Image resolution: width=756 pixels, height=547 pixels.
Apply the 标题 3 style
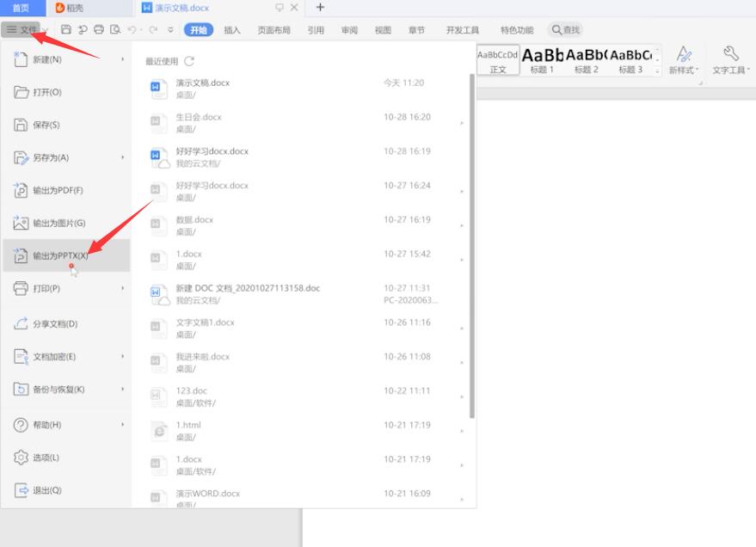630,61
